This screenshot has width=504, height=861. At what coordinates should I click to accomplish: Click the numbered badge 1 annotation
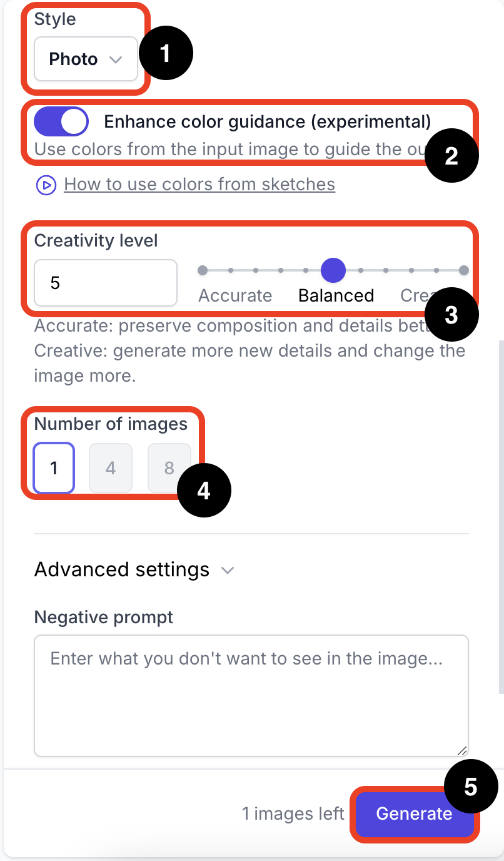166,54
